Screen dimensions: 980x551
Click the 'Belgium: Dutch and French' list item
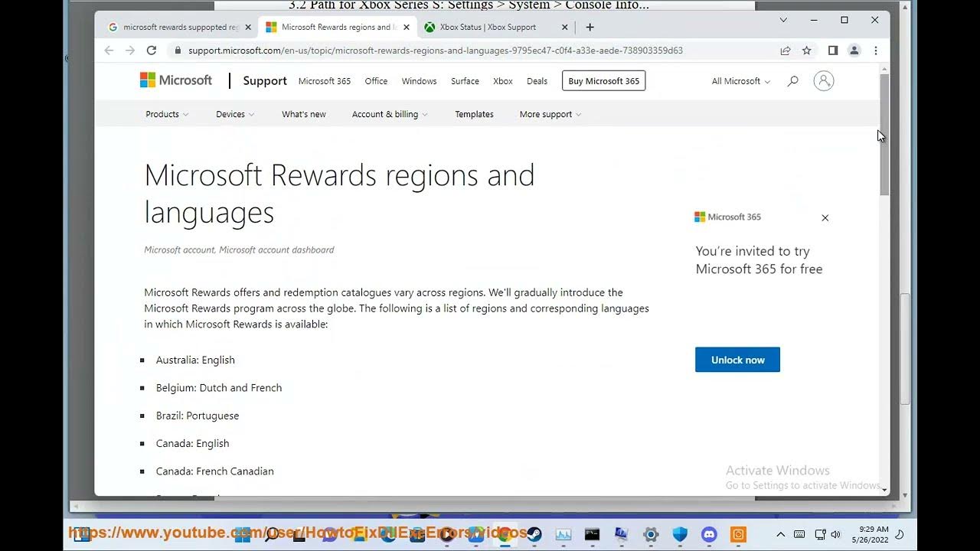(219, 388)
